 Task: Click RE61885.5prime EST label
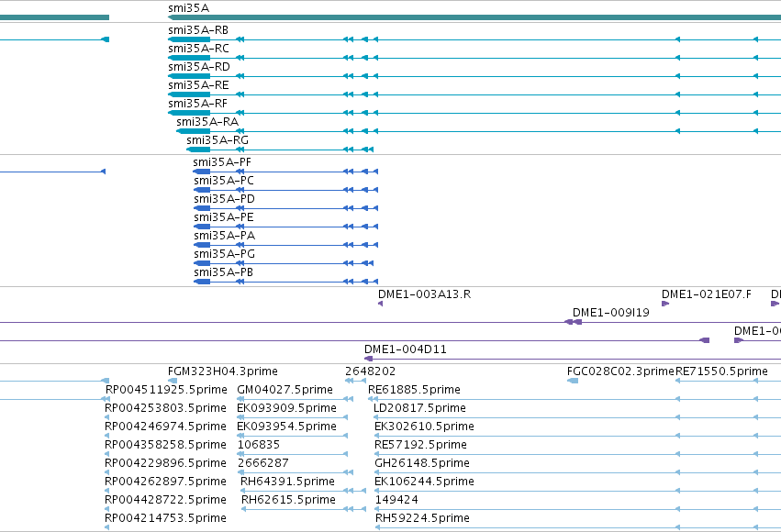414,390
